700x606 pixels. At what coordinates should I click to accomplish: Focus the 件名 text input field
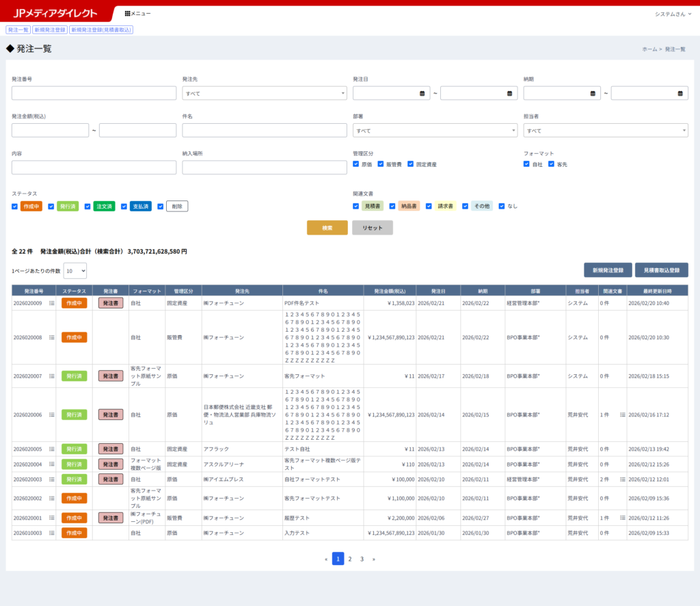(265, 131)
